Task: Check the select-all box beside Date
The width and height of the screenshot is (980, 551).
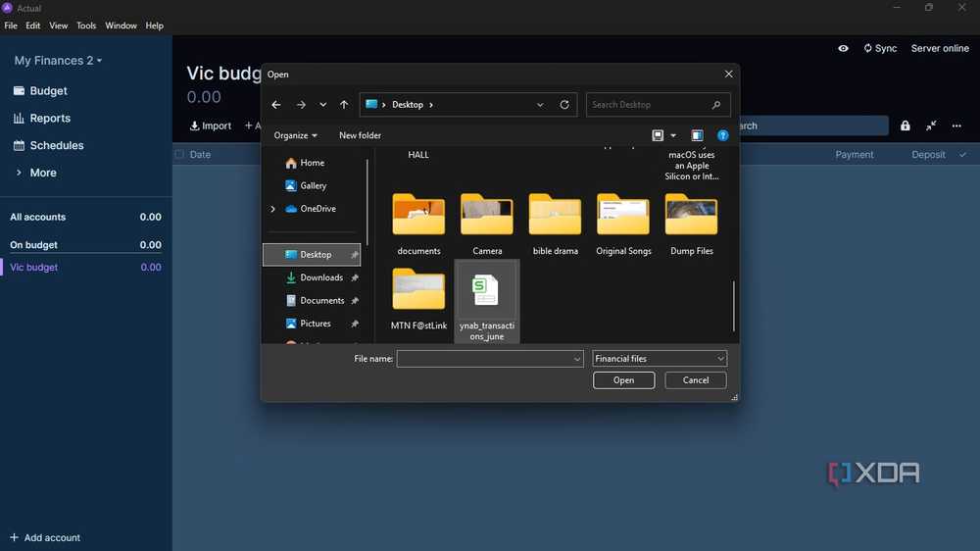Action: [x=180, y=154]
